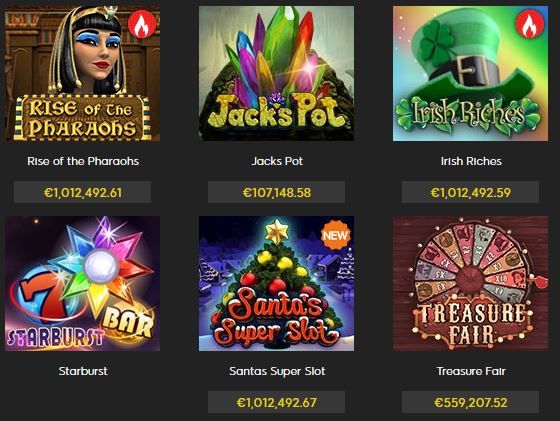Click the Irish Riches title link
Image resolution: width=560 pixels, height=421 pixels.
(471, 161)
